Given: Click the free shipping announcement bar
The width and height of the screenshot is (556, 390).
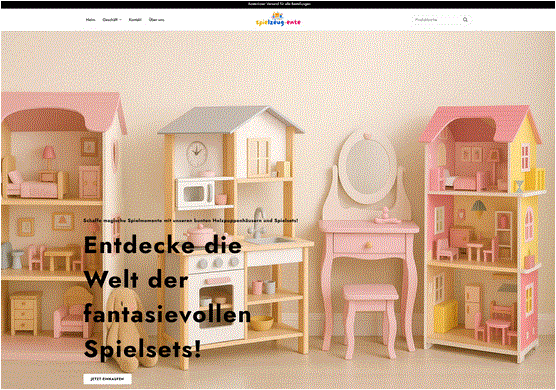Looking at the screenshot, I should (278, 4).
